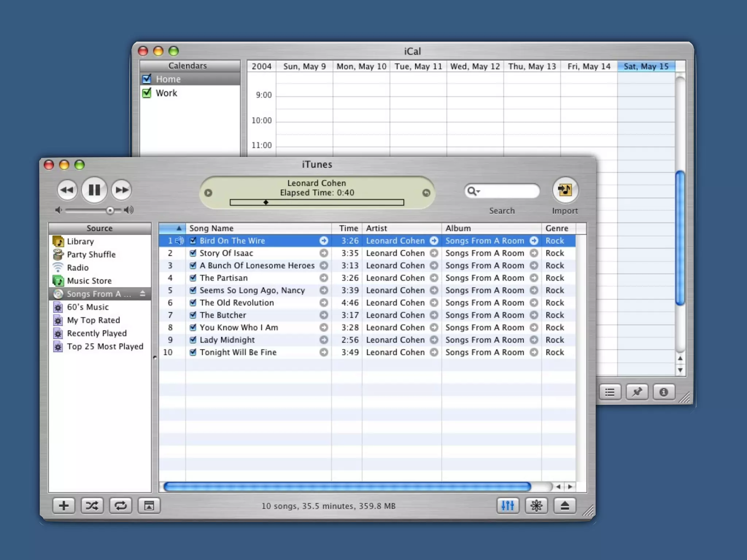Uncheck the Home calendar checkbox
Screen dimensions: 747x560
click(x=147, y=79)
